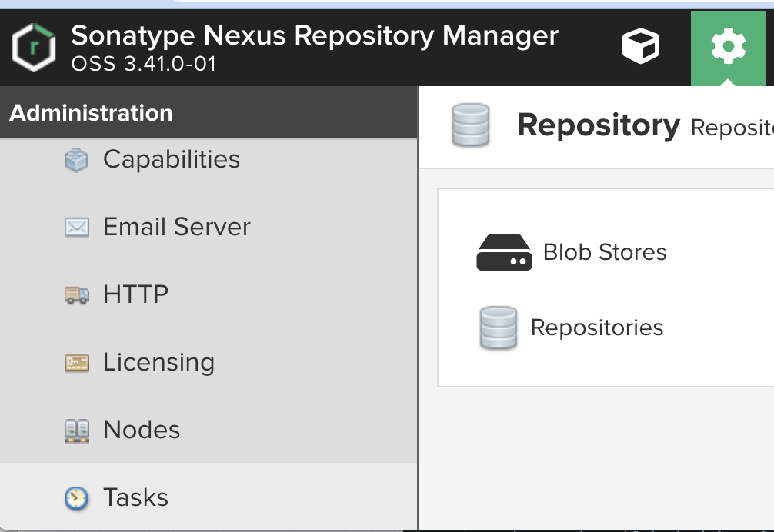Click the Nodes server icon

click(76, 431)
